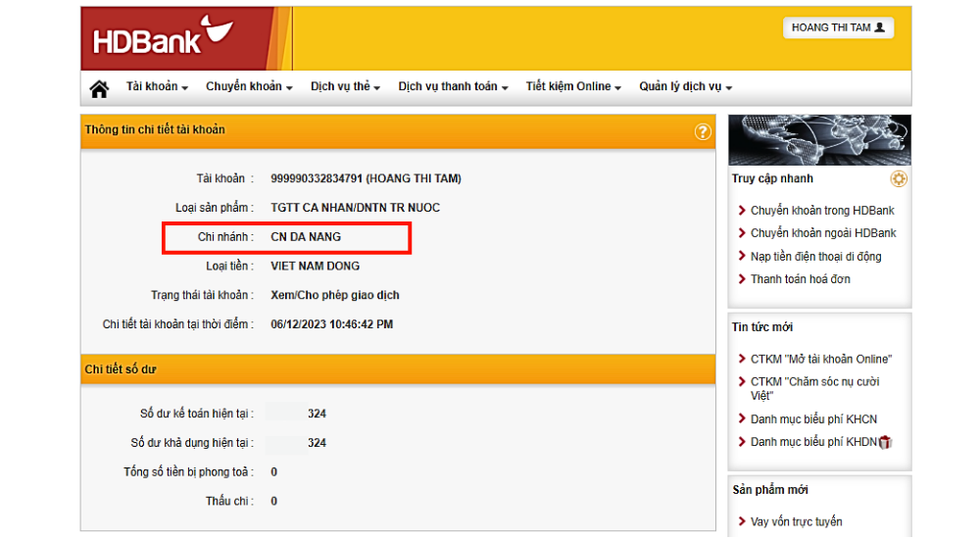Expand the Chuyển khoản dropdown menu
Viewport: 980px width, 539px height.
point(250,87)
